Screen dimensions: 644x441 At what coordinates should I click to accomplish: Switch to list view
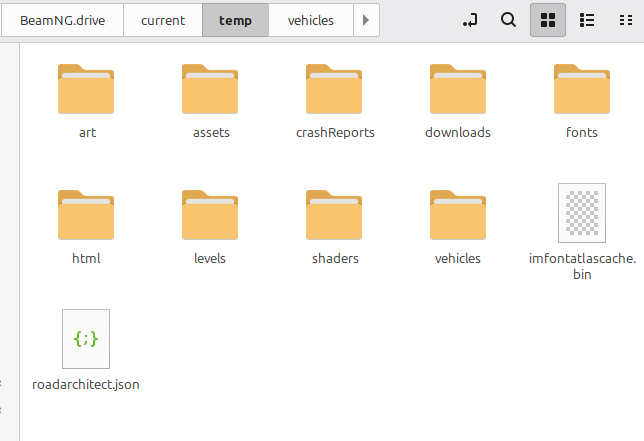587,20
